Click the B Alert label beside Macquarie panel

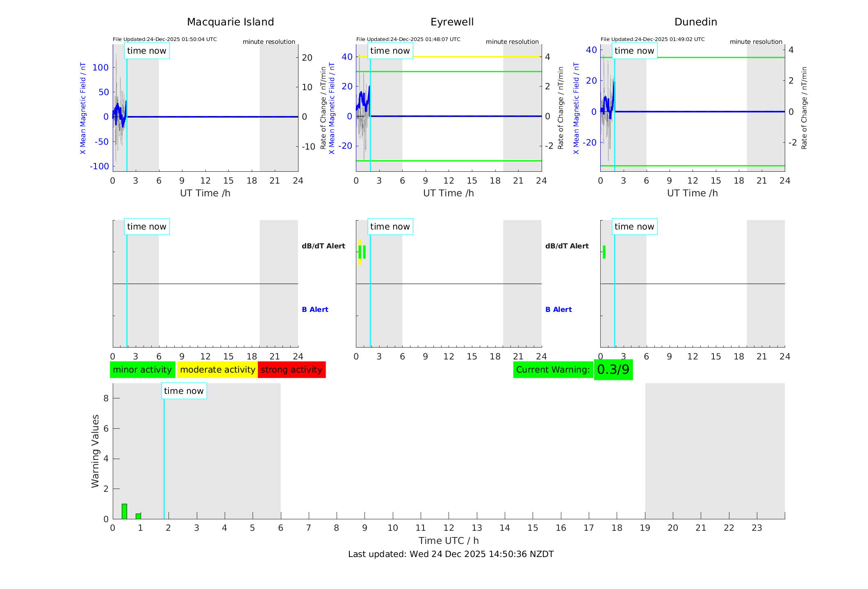pyautogui.click(x=315, y=309)
